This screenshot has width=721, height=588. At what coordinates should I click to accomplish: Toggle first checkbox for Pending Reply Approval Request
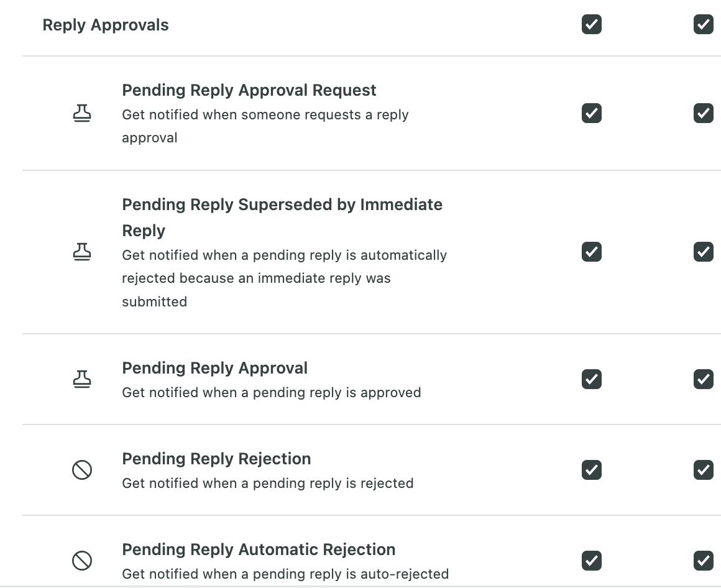tap(591, 113)
